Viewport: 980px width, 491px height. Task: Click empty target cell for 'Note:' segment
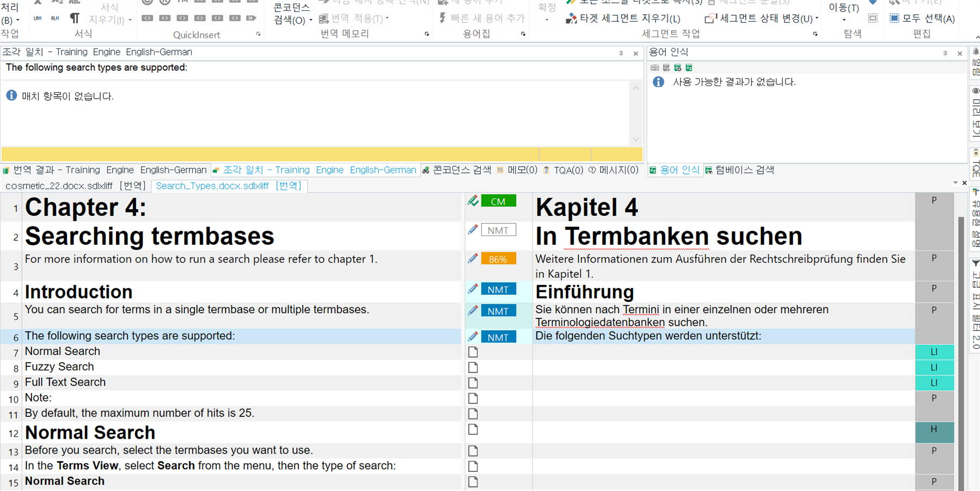click(724, 398)
